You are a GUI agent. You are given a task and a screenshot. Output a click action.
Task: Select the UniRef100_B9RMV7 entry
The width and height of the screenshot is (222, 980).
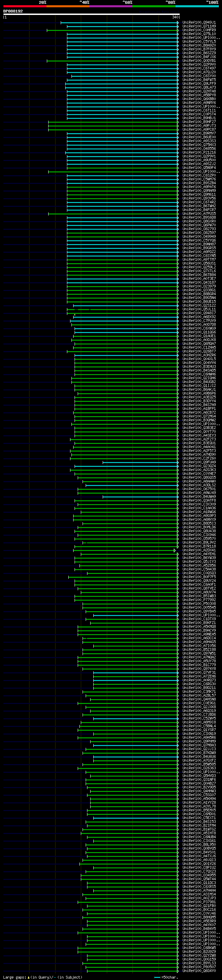pos(199,133)
